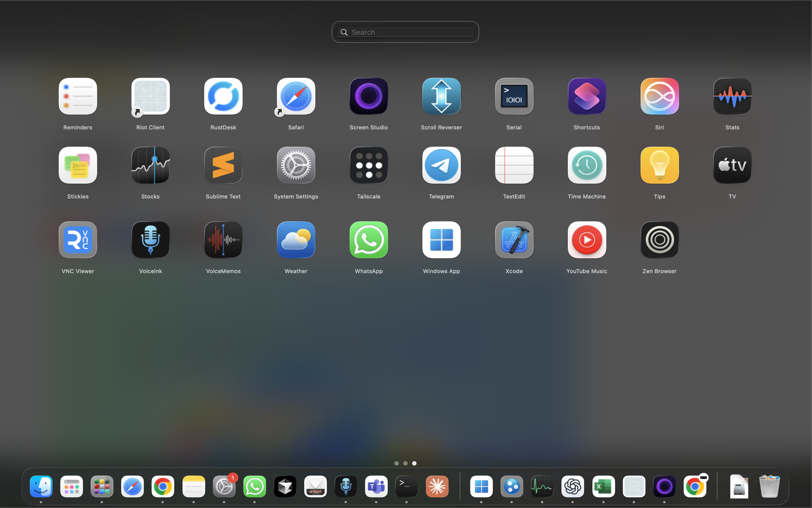This screenshot has width=812, height=508.
Task: Open the Trash in the Dock
Action: 769,487
